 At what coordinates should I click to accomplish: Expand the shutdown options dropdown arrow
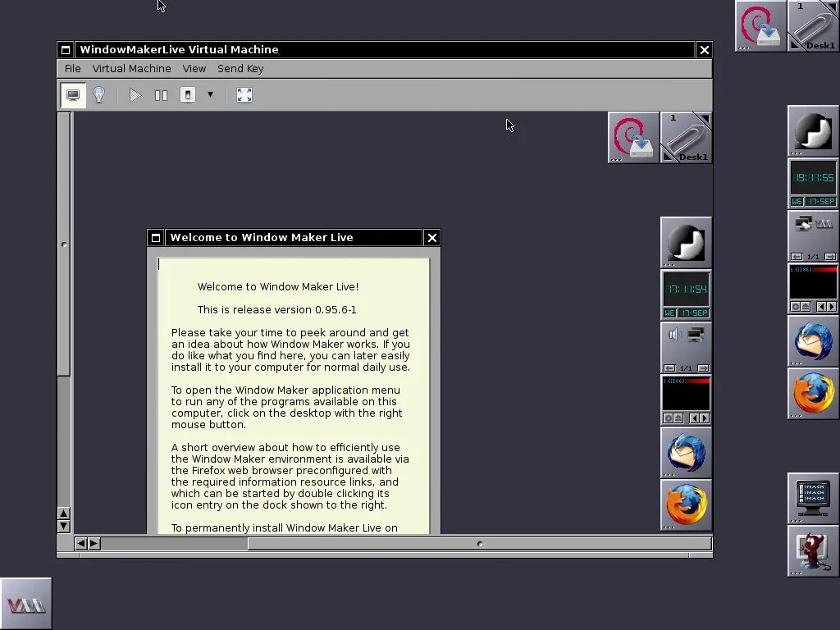(210, 95)
